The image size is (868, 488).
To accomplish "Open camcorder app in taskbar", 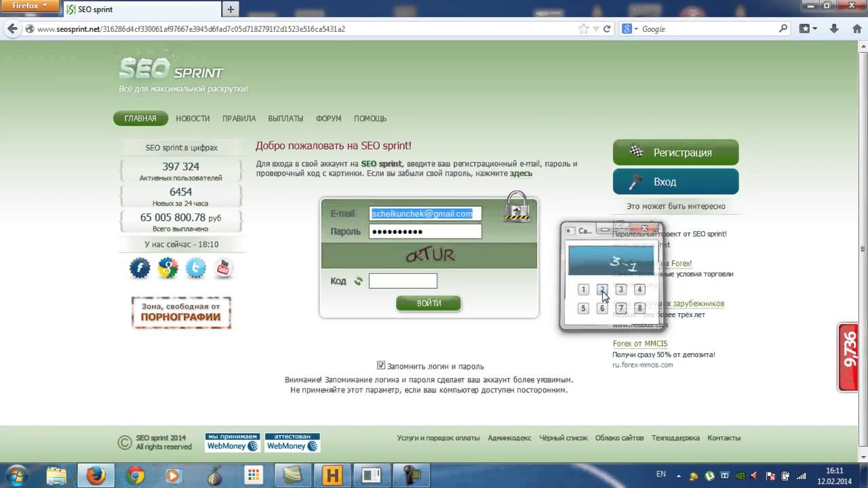I will click(411, 476).
